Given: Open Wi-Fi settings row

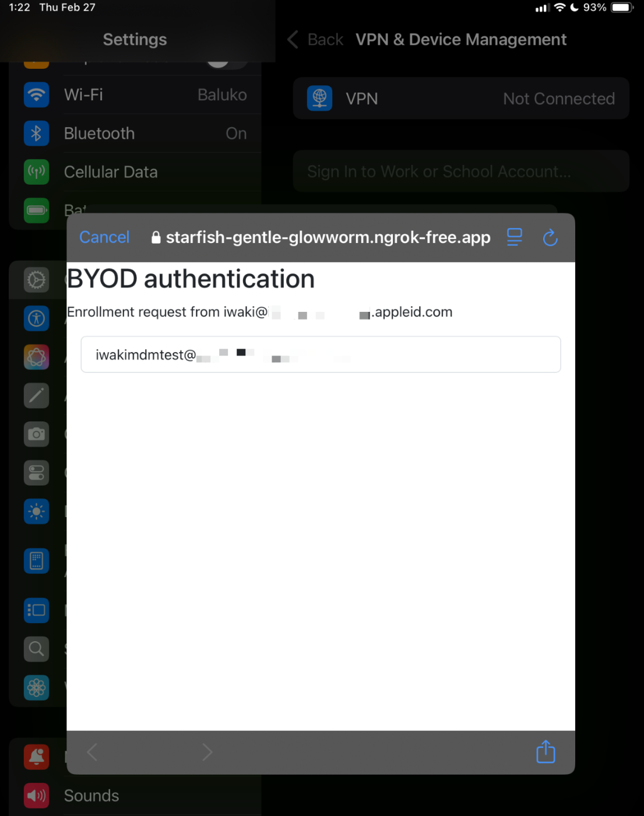Looking at the screenshot, I should coord(135,94).
